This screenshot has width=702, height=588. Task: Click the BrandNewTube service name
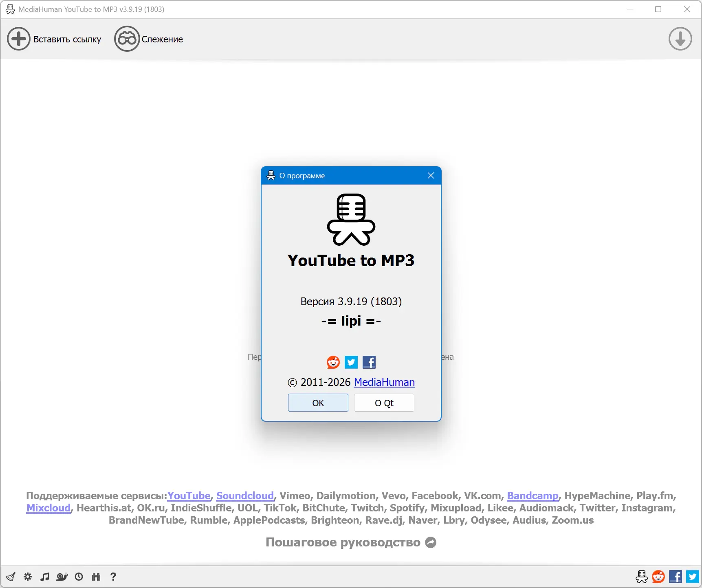click(x=147, y=520)
